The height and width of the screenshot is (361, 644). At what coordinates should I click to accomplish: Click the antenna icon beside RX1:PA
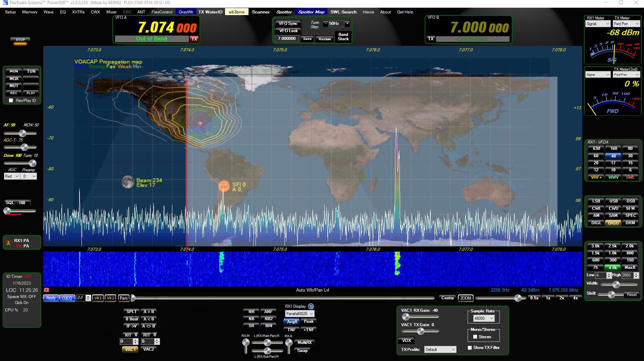pos(8,243)
